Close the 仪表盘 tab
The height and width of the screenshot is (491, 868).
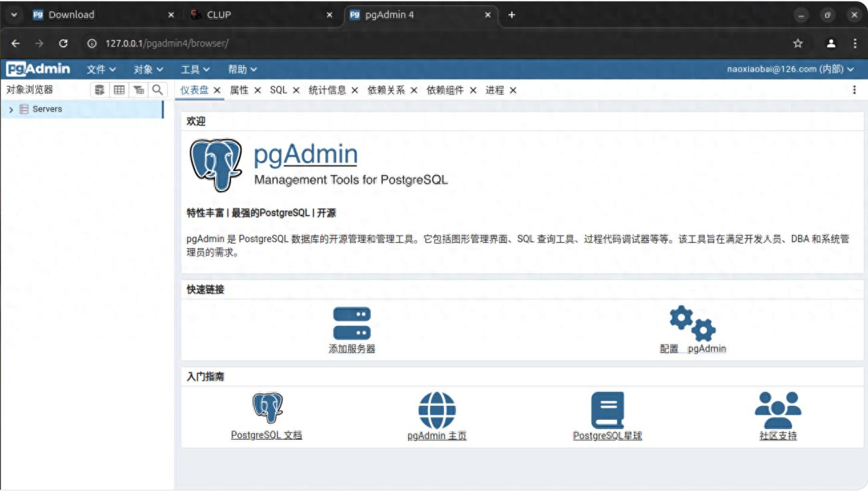(217, 90)
